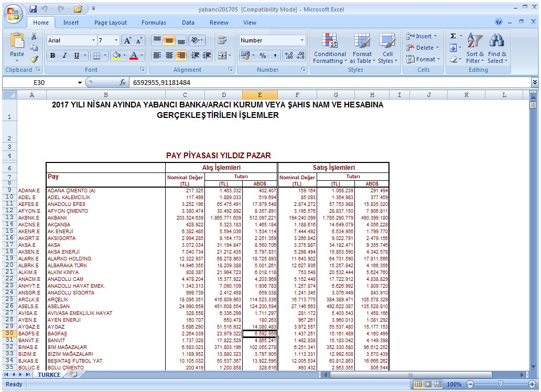Click Zoom In plus button
Screen dimensions: 541x392
pyautogui.click(x=532, y=384)
